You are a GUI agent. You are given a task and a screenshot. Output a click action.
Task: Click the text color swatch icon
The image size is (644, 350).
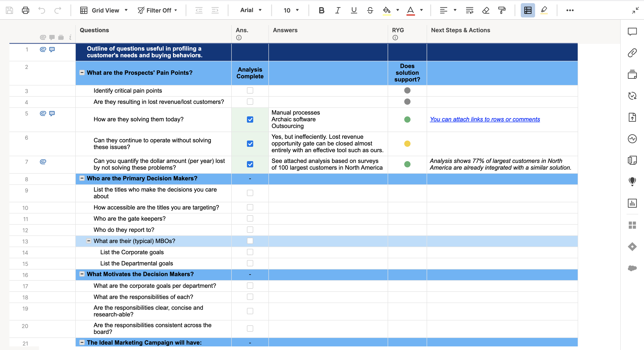click(411, 9)
